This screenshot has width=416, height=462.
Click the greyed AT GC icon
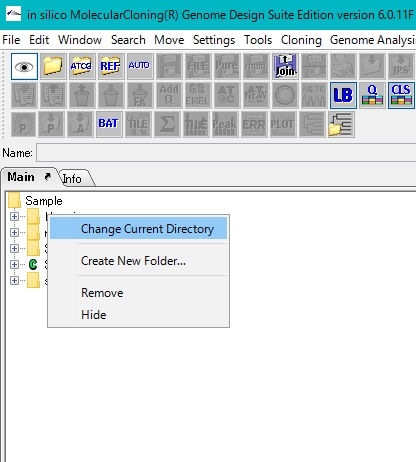point(227,95)
